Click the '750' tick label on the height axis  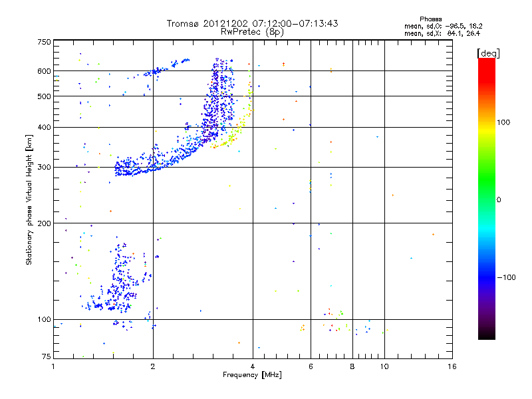[44, 42]
